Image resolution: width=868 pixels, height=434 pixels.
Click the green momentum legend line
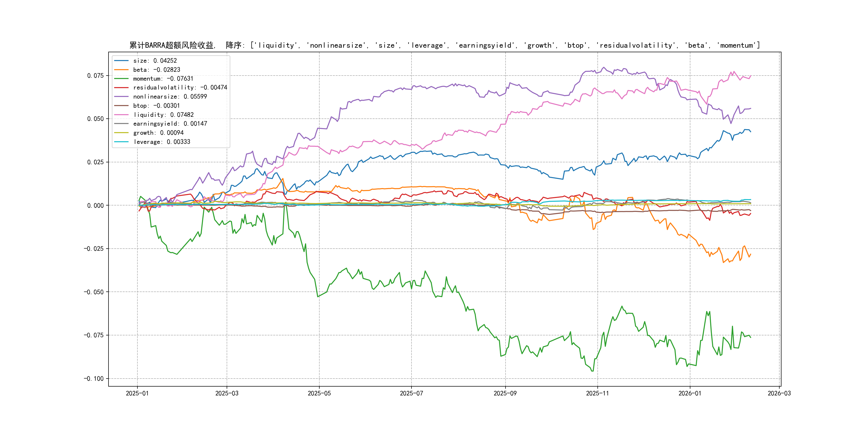click(121, 78)
